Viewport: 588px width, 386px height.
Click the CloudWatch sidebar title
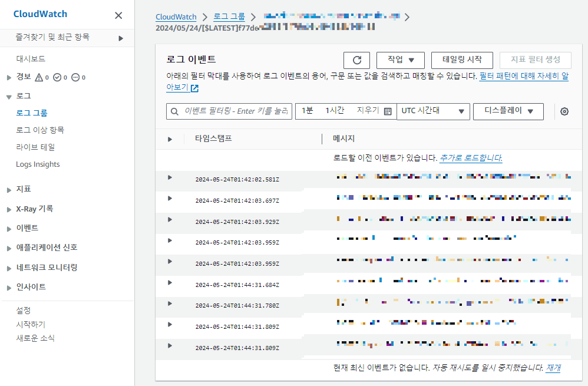coord(40,14)
